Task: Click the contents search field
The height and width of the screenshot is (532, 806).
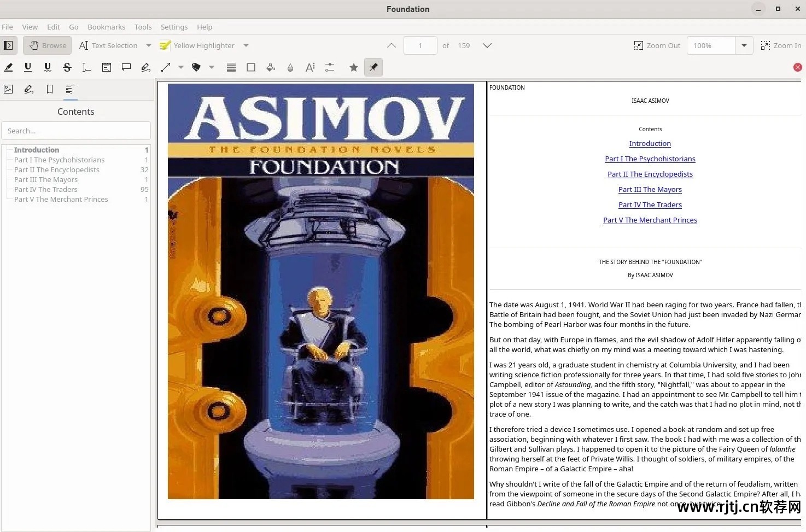Action: pyautogui.click(x=76, y=131)
